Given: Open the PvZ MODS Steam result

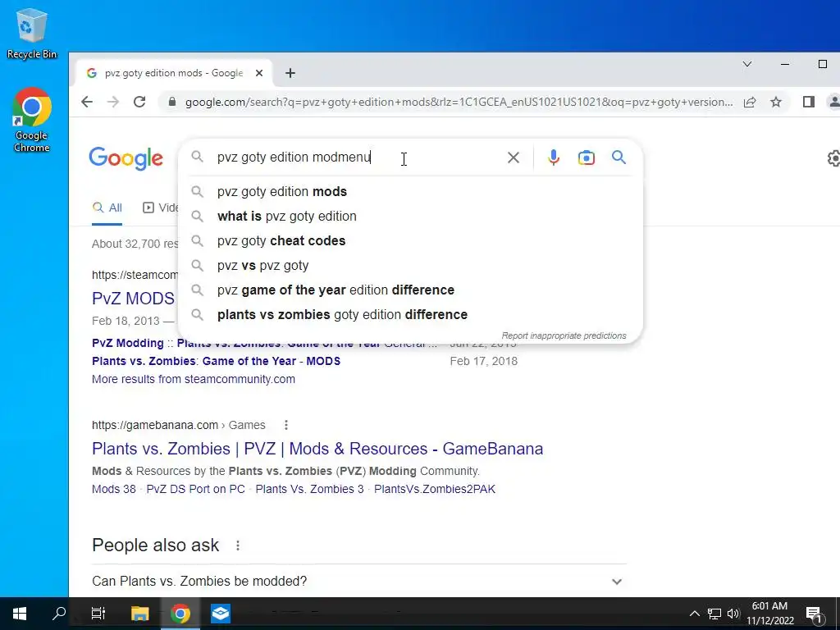Looking at the screenshot, I should pos(134,299).
